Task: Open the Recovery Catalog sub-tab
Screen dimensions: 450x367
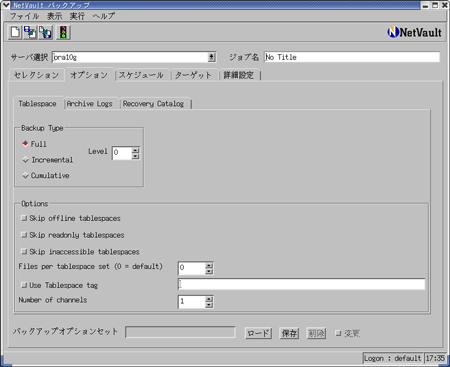Action: tap(154, 104)
